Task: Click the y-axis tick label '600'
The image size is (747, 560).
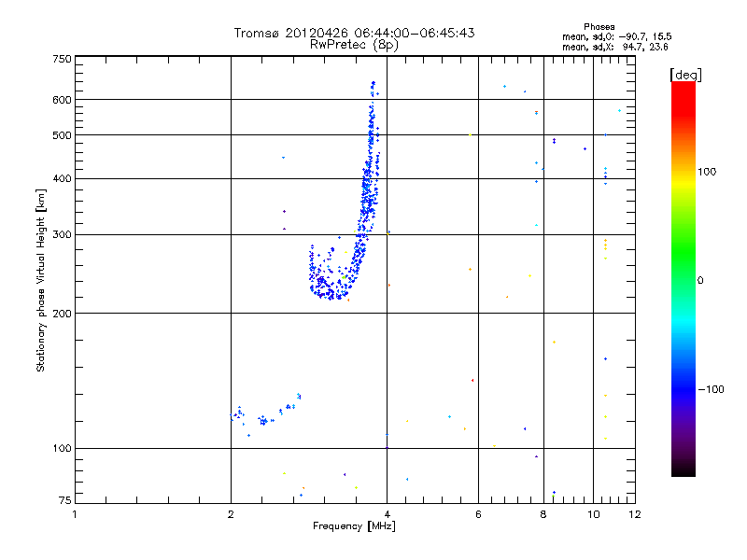Action: click(x=62, y=100)
